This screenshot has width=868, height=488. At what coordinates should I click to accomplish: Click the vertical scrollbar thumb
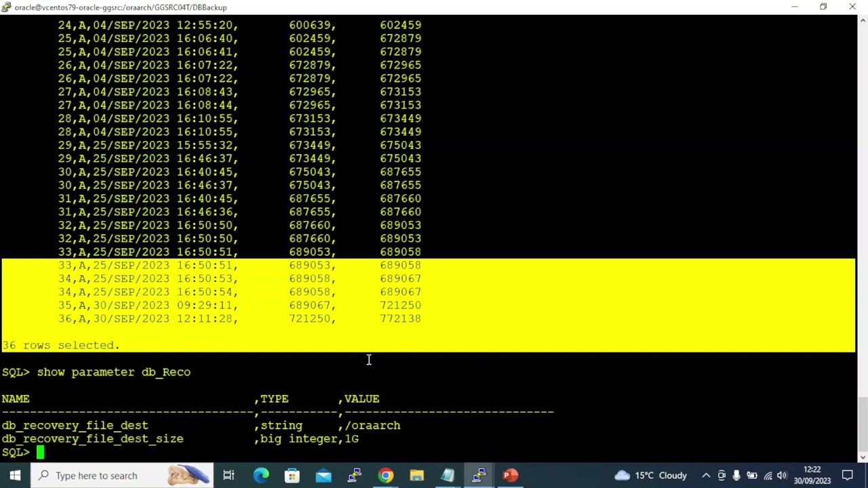[x=863, y=424]
